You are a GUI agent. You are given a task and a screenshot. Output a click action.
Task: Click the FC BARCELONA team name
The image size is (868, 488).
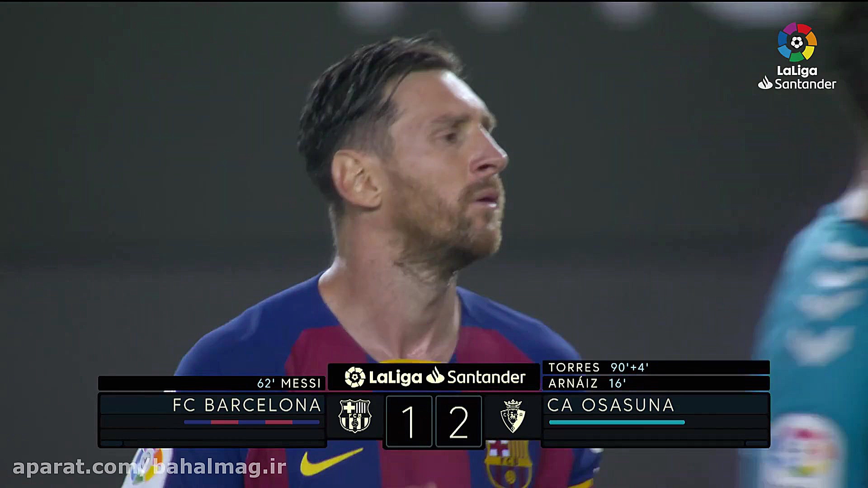point(247,405)
